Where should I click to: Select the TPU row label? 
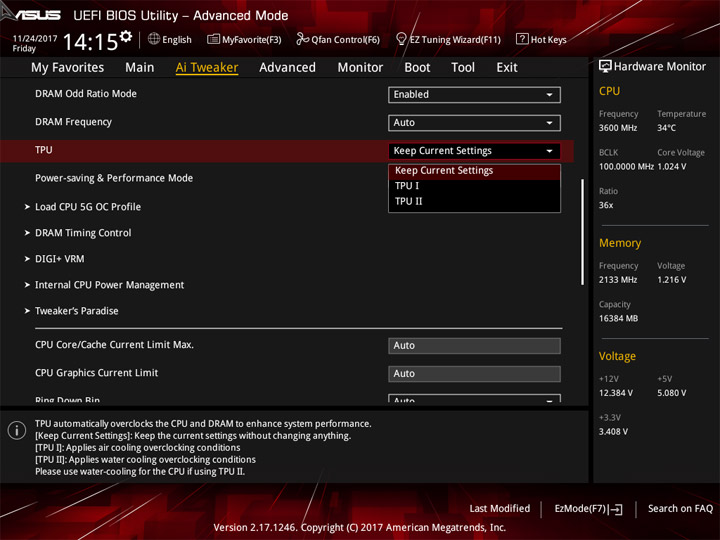(x=44, y=150)
